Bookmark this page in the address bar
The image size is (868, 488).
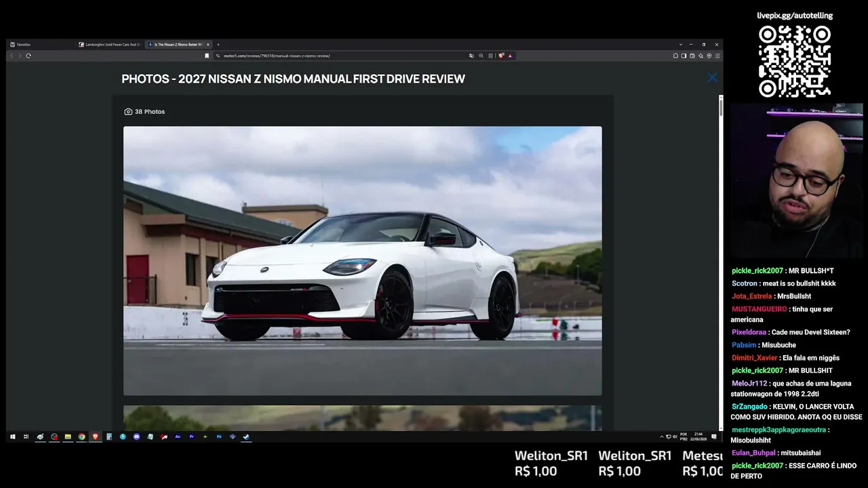click(x=207, y=56)
